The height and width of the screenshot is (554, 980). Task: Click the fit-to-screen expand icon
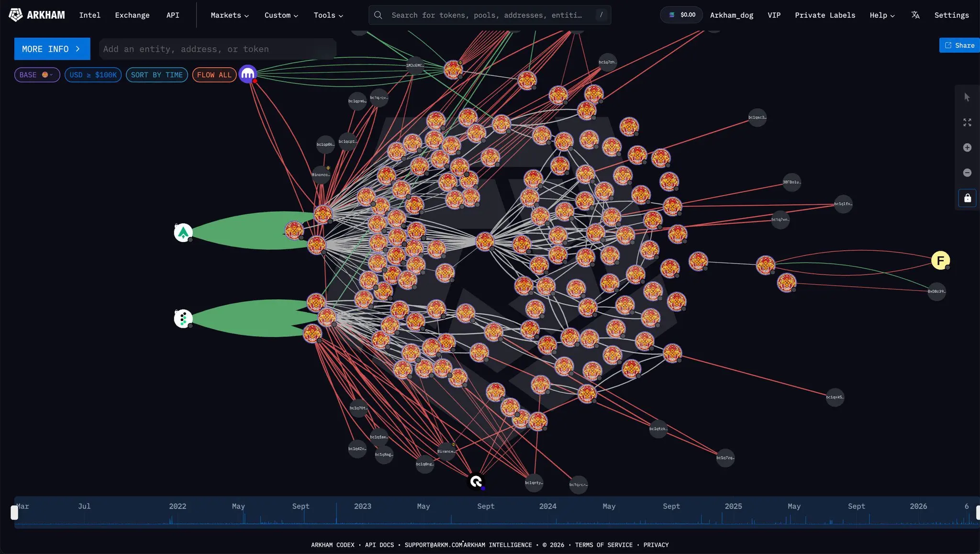(x=967, y=122)
